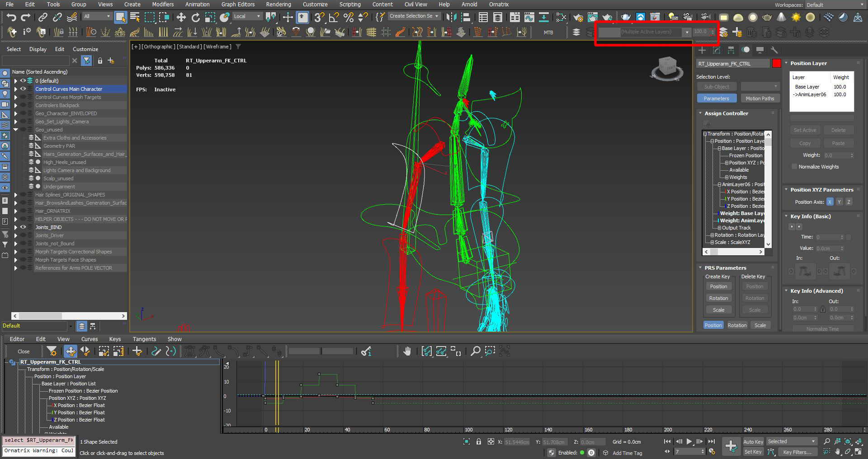
Task: Close the curve editor with Close button
Action: pyautogui.click(x=24, y=351)
